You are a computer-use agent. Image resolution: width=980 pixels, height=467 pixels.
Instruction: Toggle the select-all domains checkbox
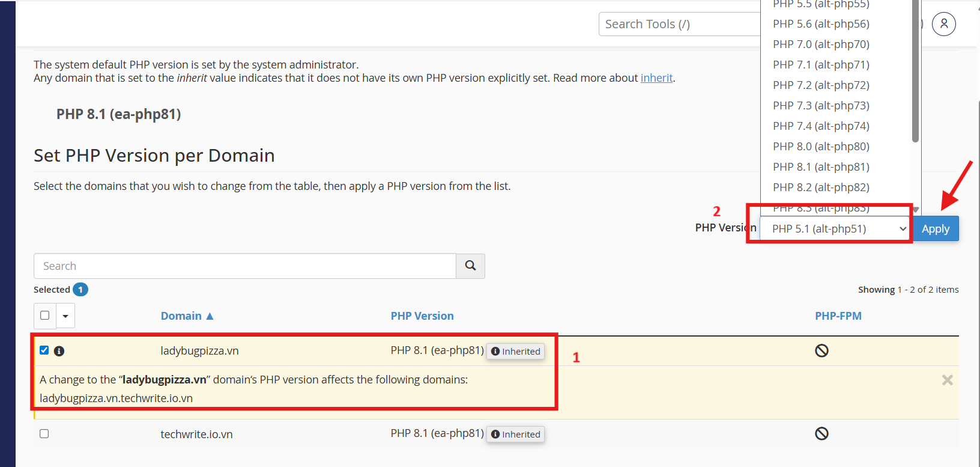click(x=45, y=315)
